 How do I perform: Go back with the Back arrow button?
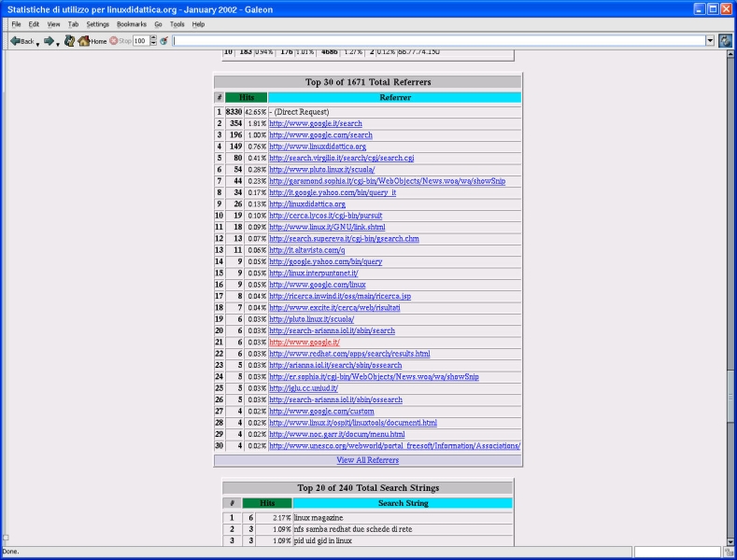[21, 41]
